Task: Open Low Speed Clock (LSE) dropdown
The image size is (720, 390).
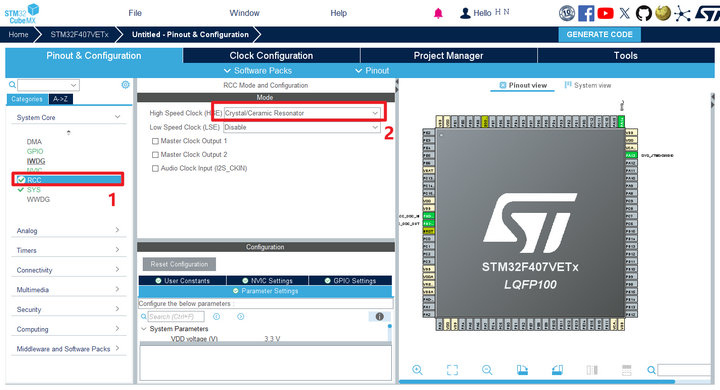Action: [x=302, y=127]
